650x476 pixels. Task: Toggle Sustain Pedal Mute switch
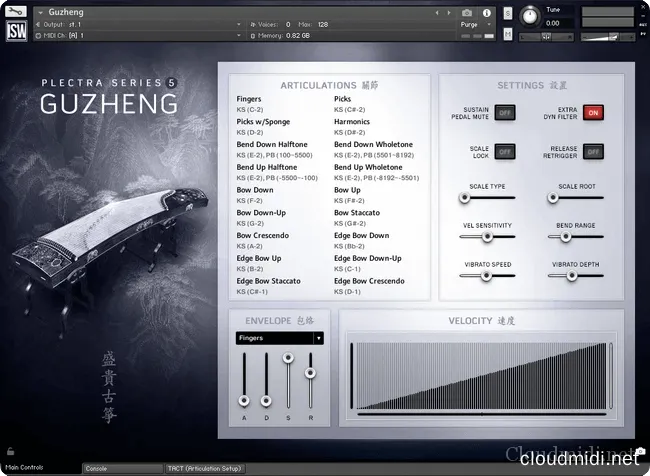(504, 113)
